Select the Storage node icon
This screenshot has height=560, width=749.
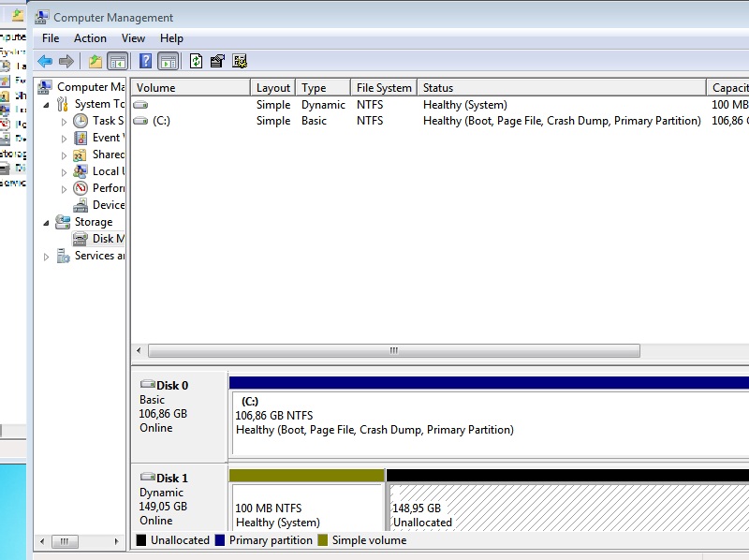[x=63, y=222]
